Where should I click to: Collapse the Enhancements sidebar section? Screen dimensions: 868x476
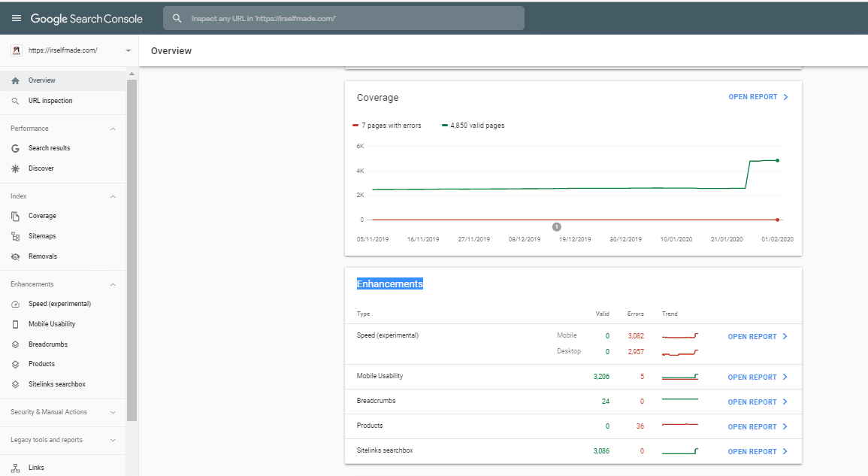[x=113, y=284]
